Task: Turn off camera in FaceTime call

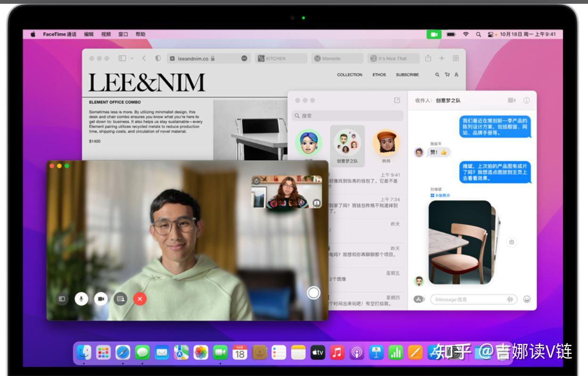Action: 101,299
